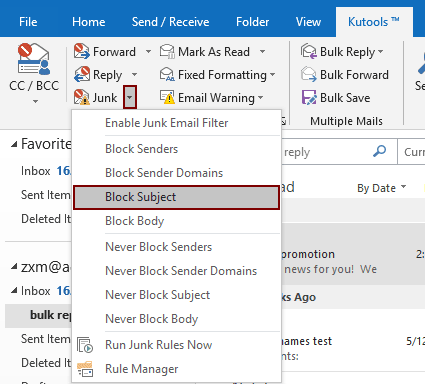This screenshot has height=384, width=425.
Task: Choose Never Block Senders menu item
Action: pyautogui.click(x=177, y=247)
